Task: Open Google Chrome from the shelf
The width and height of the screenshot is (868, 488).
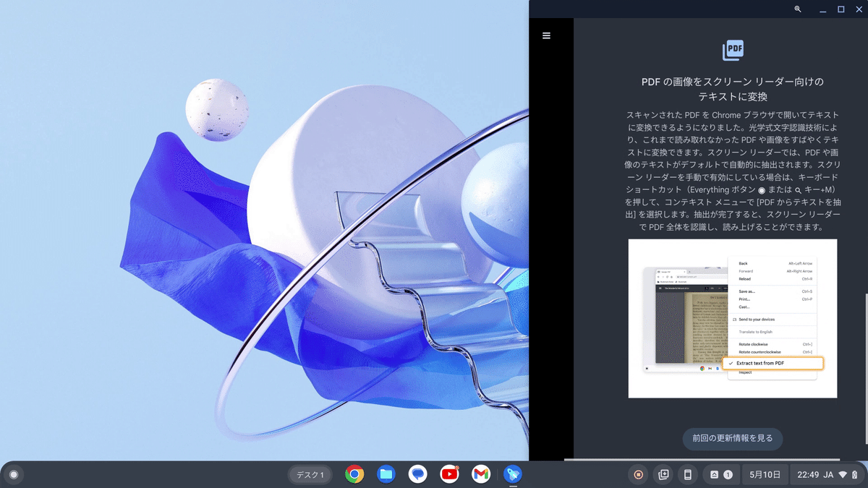Action: coord(354,474)
